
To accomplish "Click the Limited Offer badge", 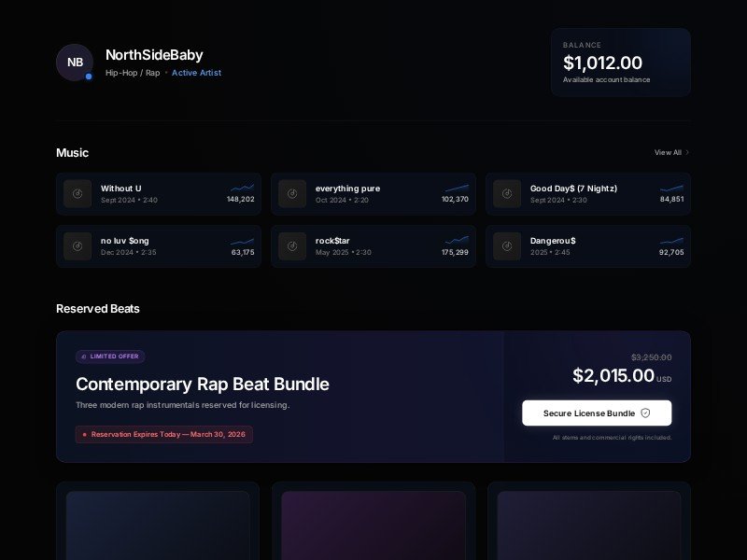I will [x=110, y=357].
